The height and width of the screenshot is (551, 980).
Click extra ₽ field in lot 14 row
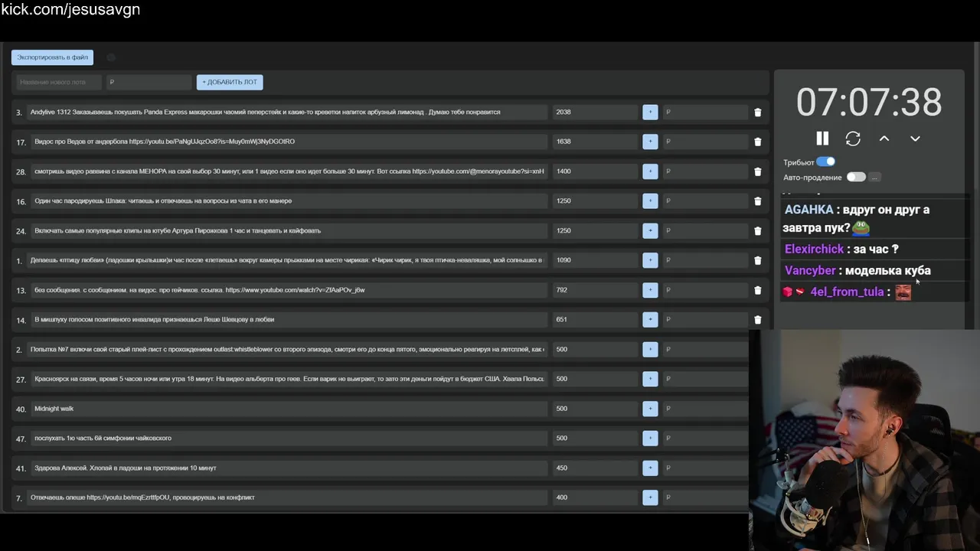[705, 319]
